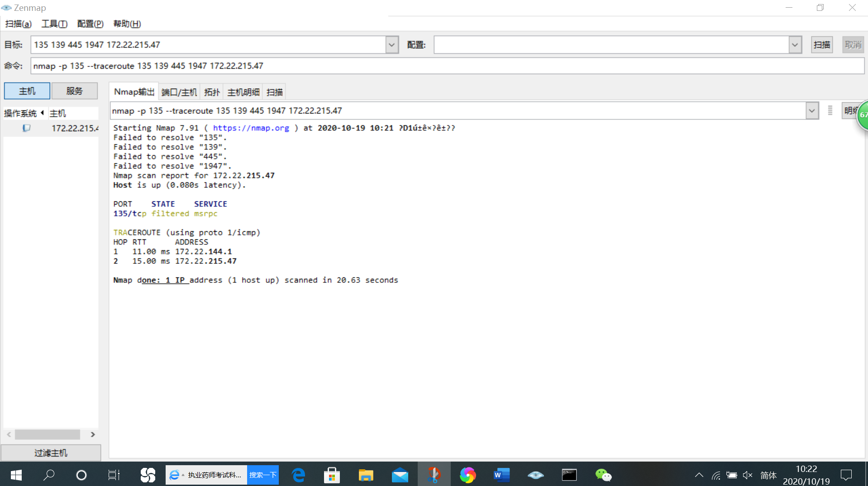Open the 工具 (Tools) menu

(x=54, y=24)
